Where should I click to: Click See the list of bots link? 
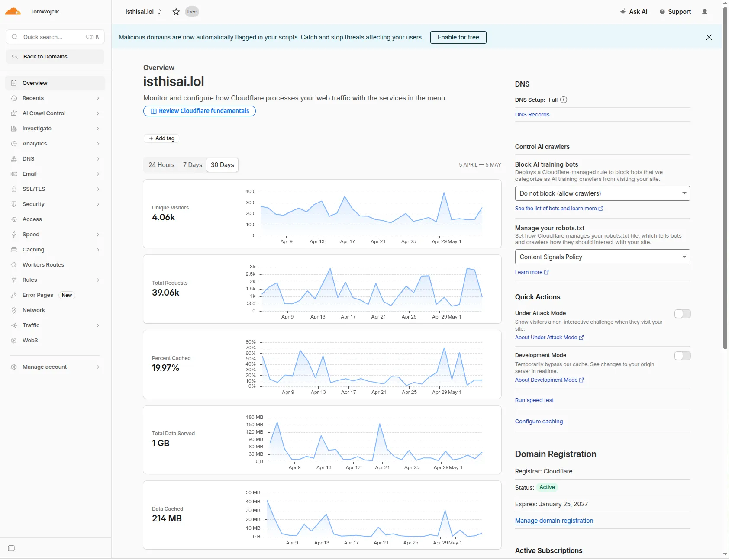coord(559,209)
